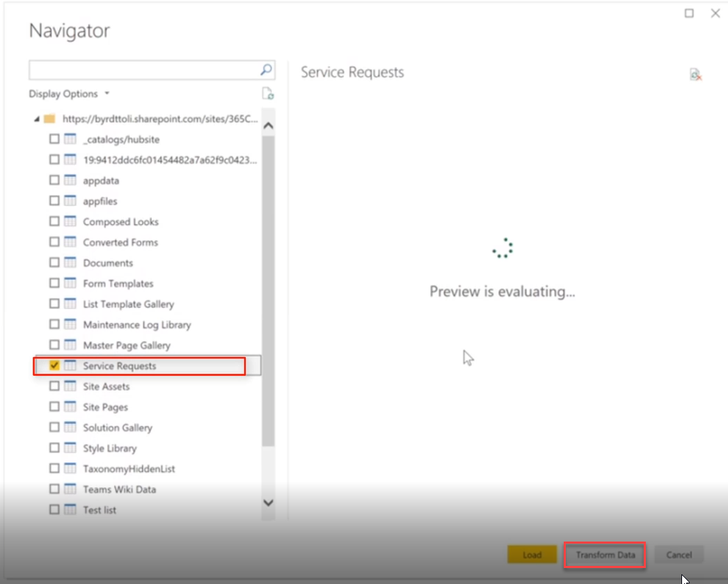
Task: Click the scrollbar down arrow
Action: point(269,503)
